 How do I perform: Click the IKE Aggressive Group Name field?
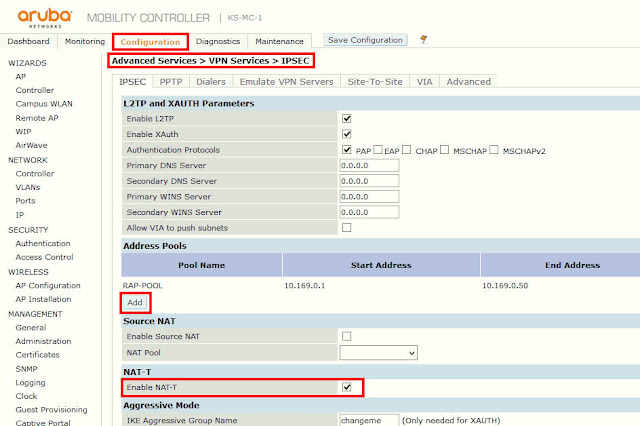tap(369, 420)
